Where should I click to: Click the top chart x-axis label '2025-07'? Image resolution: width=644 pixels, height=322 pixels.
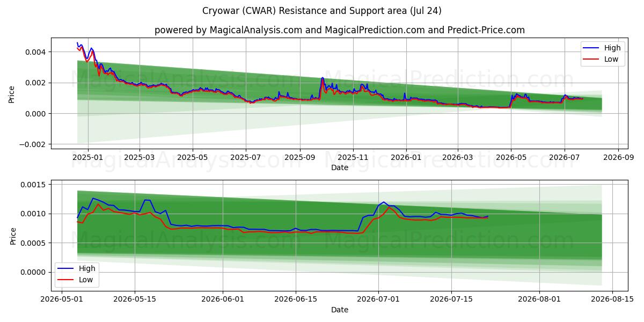point(246,157)
